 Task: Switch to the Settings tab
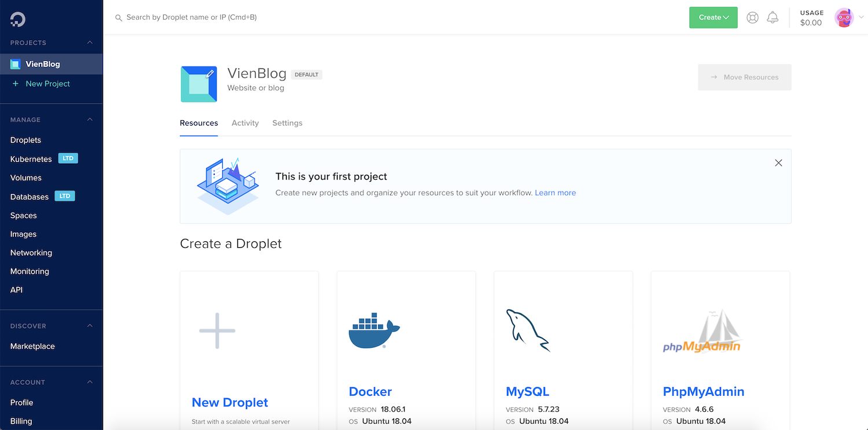(x=288, y=123)
